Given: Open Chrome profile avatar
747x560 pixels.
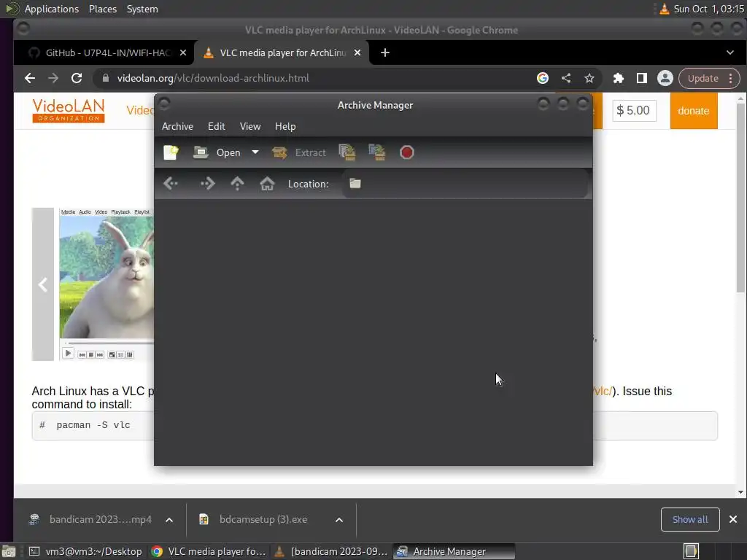Looking at the screenshot, I should (665, 78).
